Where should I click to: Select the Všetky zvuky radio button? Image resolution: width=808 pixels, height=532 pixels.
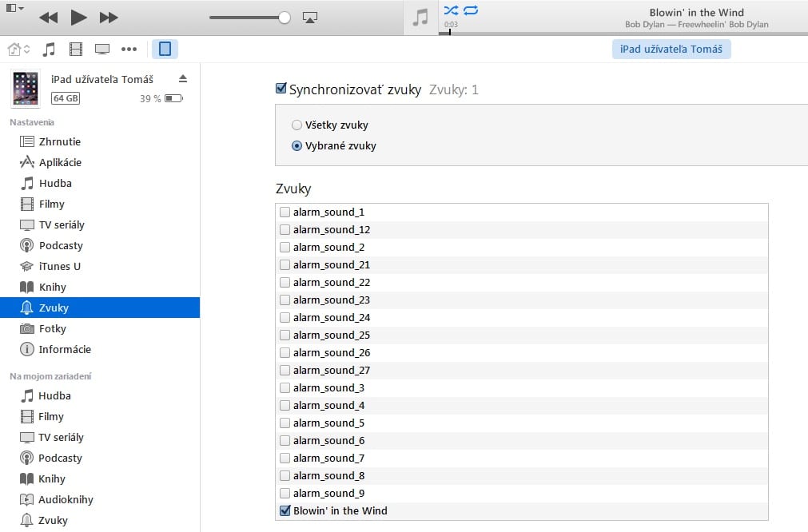click(x=297, y=125)
